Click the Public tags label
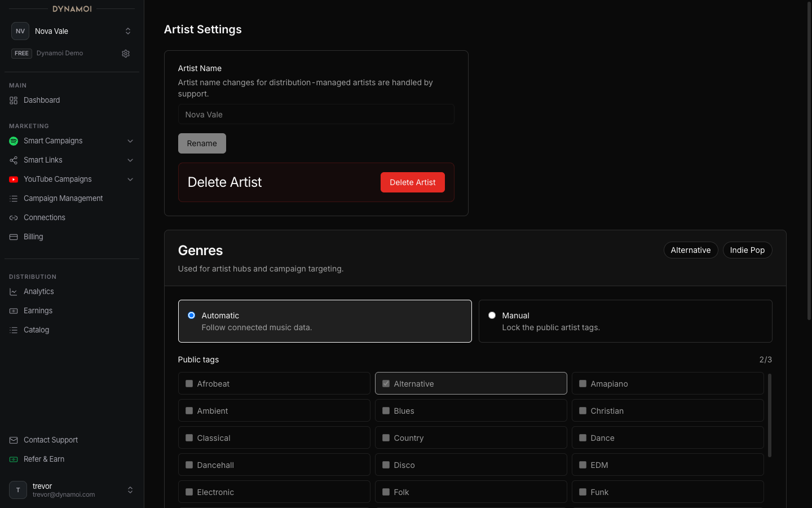This screenshot has width=812, height=508. [198, 360]
